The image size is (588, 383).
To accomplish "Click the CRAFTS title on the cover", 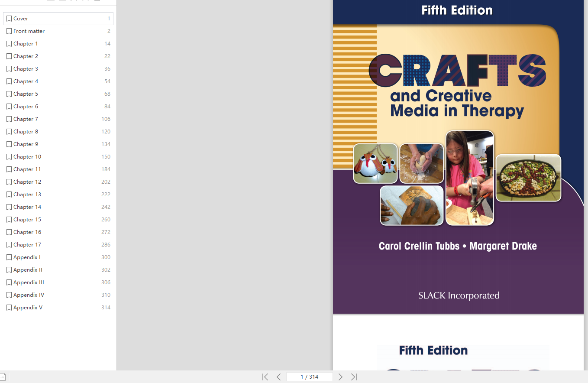I will 457,71.
